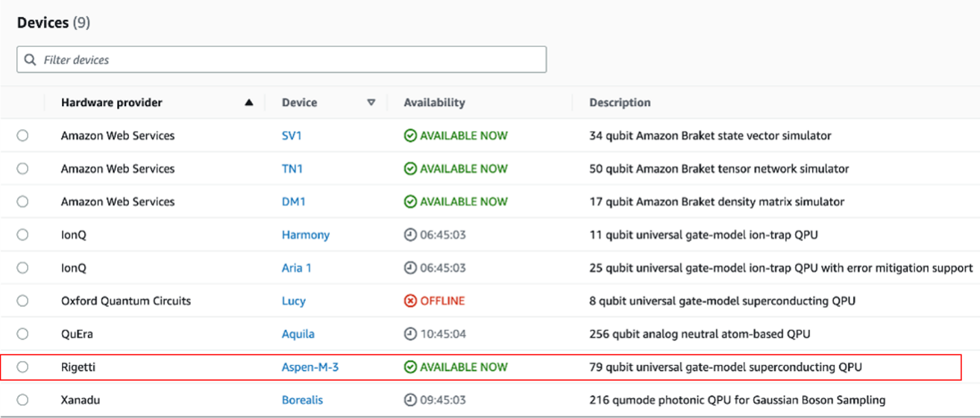980x418 pixels.
Task: Select the QuEra row radio button
Action: 22,334
